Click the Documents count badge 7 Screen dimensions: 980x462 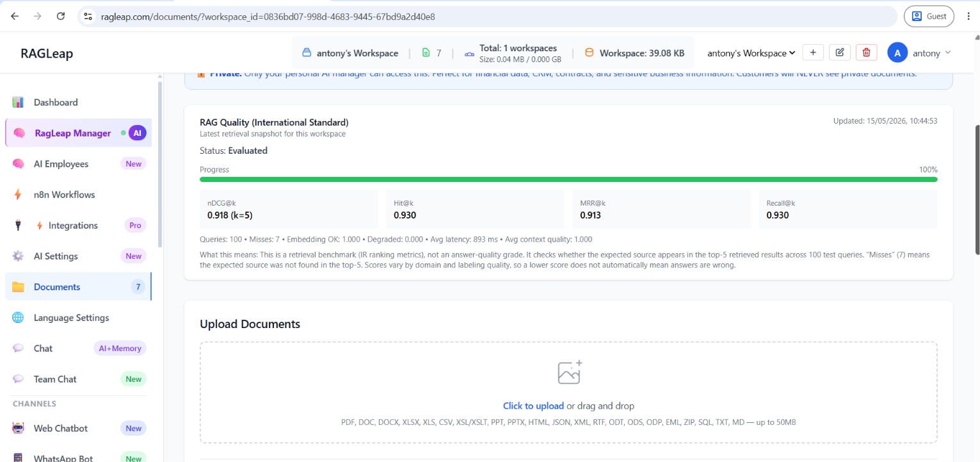138,287
